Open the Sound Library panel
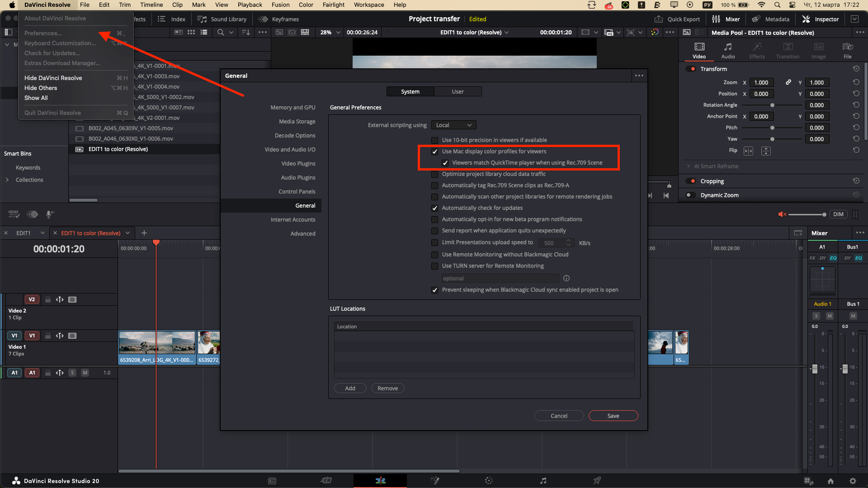 click(x=222, y=19)
